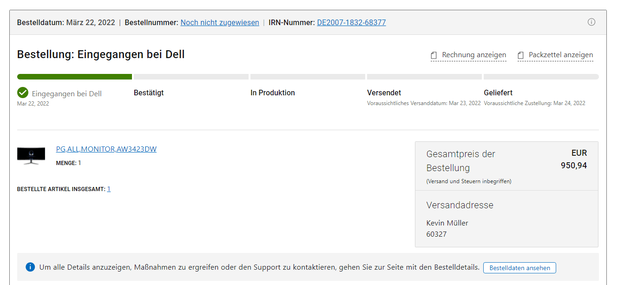The width and height of the screenshot is (644, 285).
Task: Click the Bestelldatum März 22, 2022 text
Action: pos(66,22)
